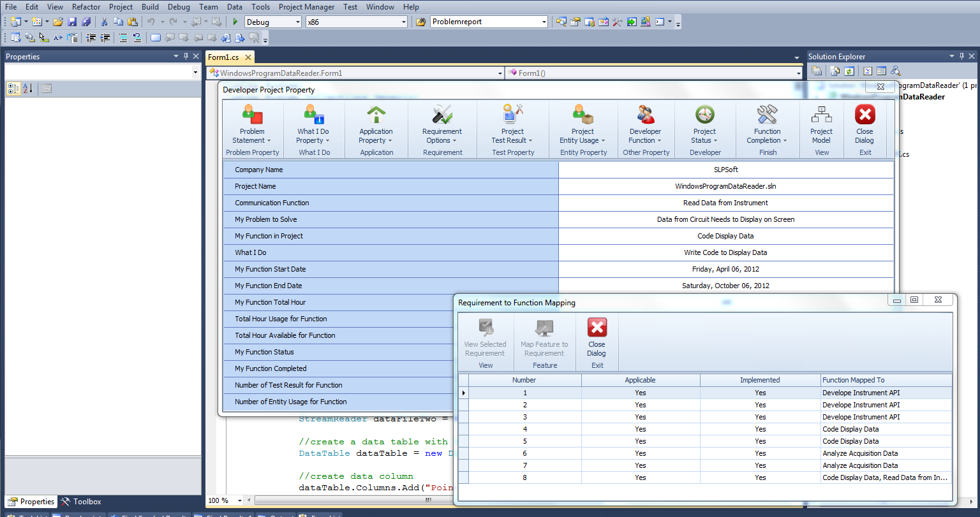Open the Properties panel object dropdown
The image size is (980, 517).
[195, 73]
